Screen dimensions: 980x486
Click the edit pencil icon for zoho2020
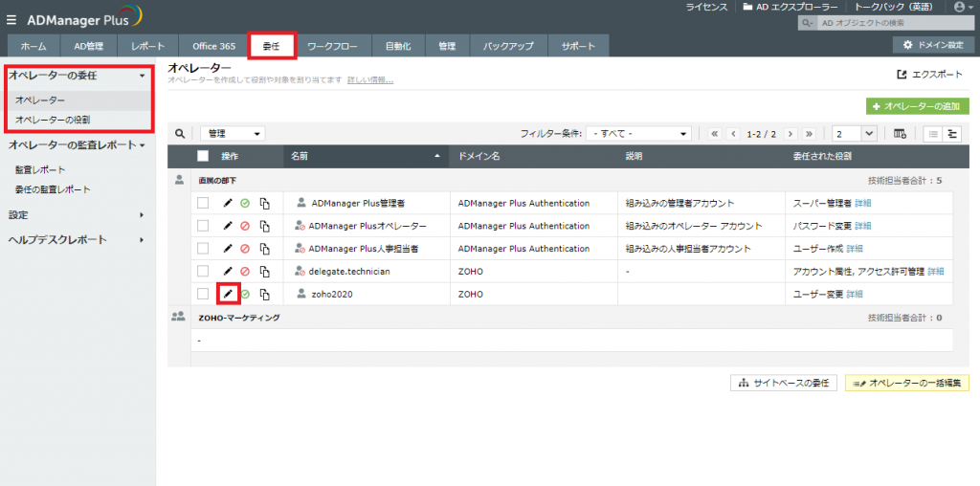pos(228,294)
